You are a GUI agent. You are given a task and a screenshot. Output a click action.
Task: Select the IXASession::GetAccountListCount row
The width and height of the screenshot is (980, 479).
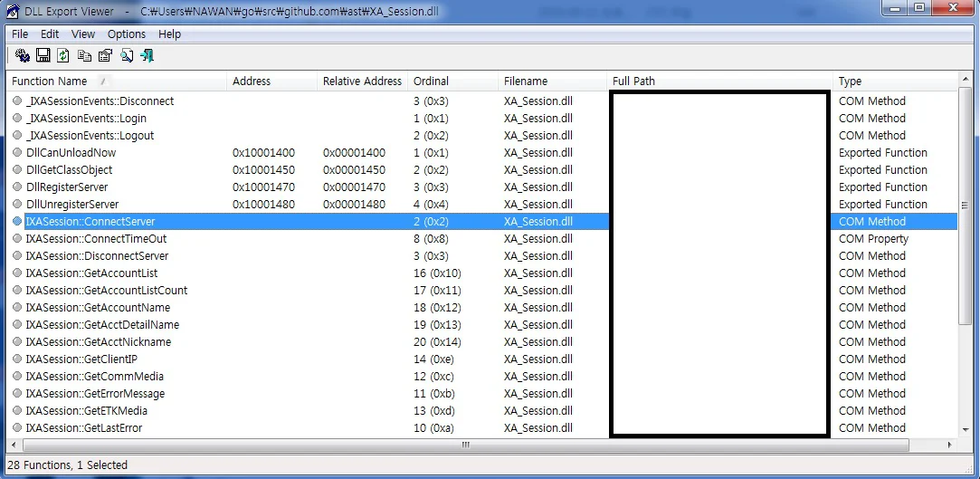(x=482, y=290)
